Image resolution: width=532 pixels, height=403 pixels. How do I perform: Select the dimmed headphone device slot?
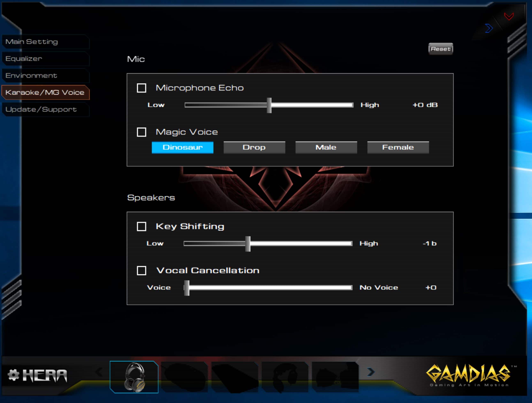(285, 377)
